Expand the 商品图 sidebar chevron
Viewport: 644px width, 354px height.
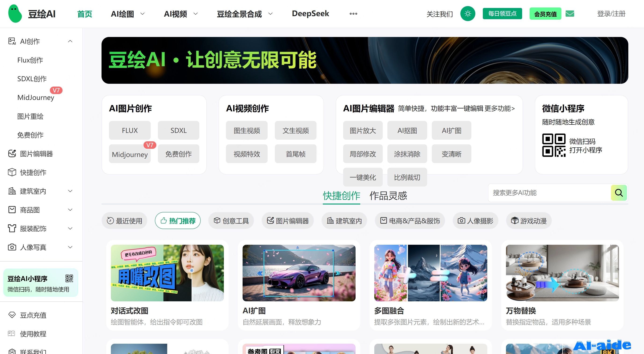(x=70, y=210)
